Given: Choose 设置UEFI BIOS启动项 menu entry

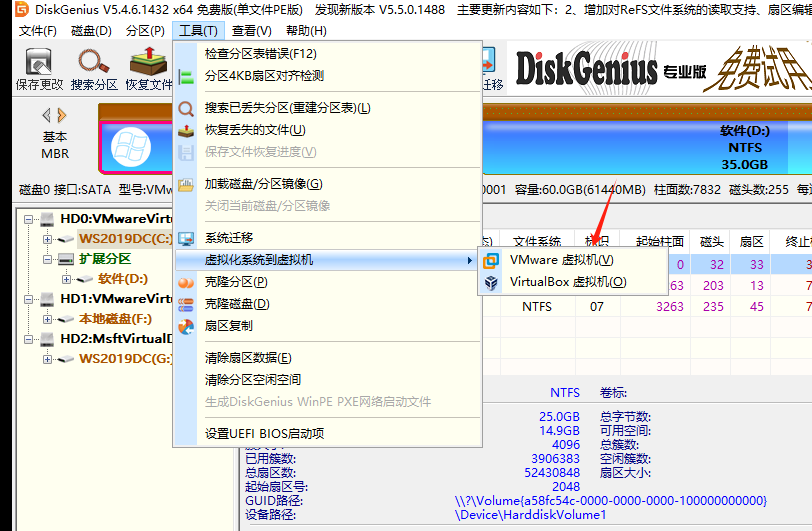Looking at the screenshot, I should tap(328, 434).
